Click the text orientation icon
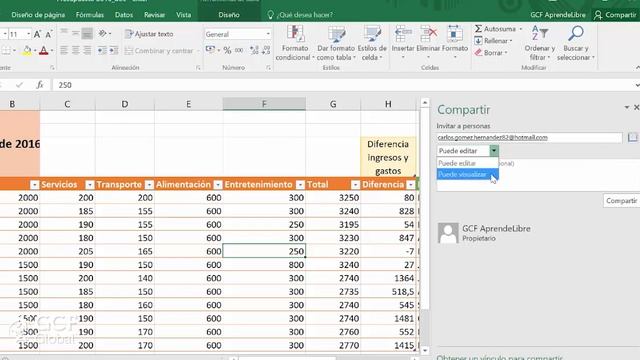640x360 pixels. [x=102, y=33]
